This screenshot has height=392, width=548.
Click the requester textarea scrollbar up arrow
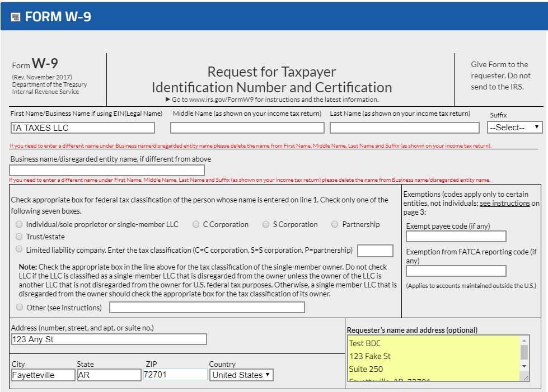(524, 341)
